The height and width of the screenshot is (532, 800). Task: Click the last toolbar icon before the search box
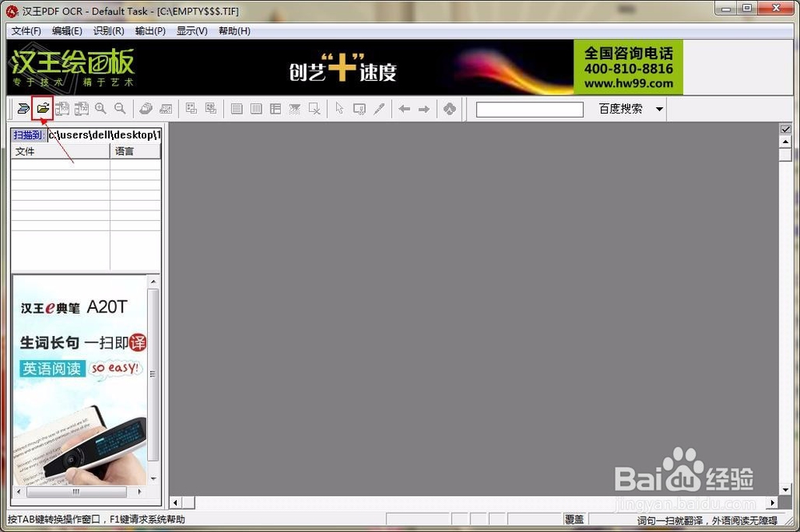tap(450, 109)
